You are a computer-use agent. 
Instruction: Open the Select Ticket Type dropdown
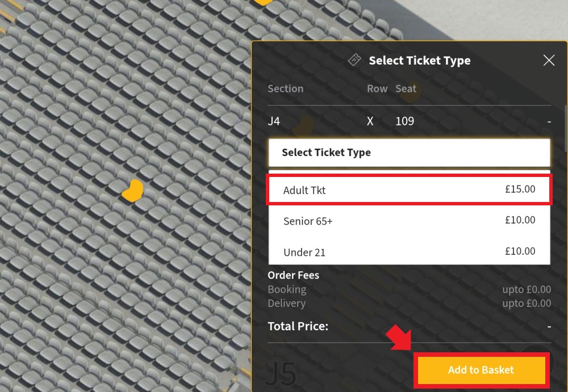pyautogui.click(x=410, y=153)
